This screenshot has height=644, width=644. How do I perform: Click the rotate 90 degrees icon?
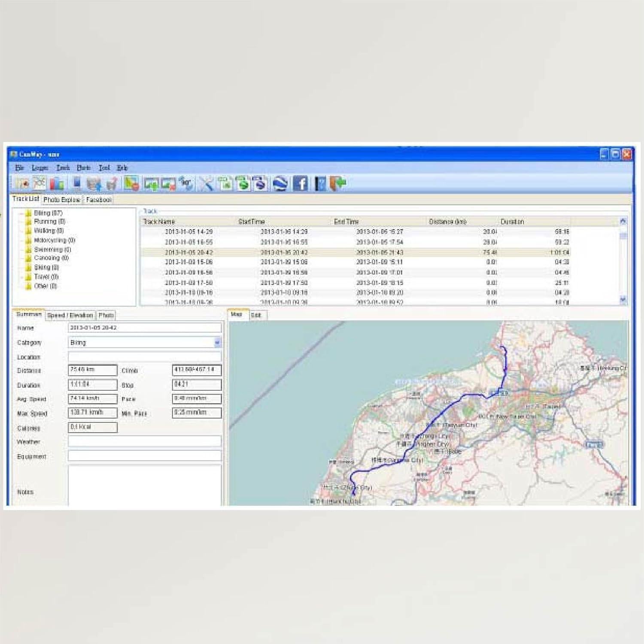point(186,183)
